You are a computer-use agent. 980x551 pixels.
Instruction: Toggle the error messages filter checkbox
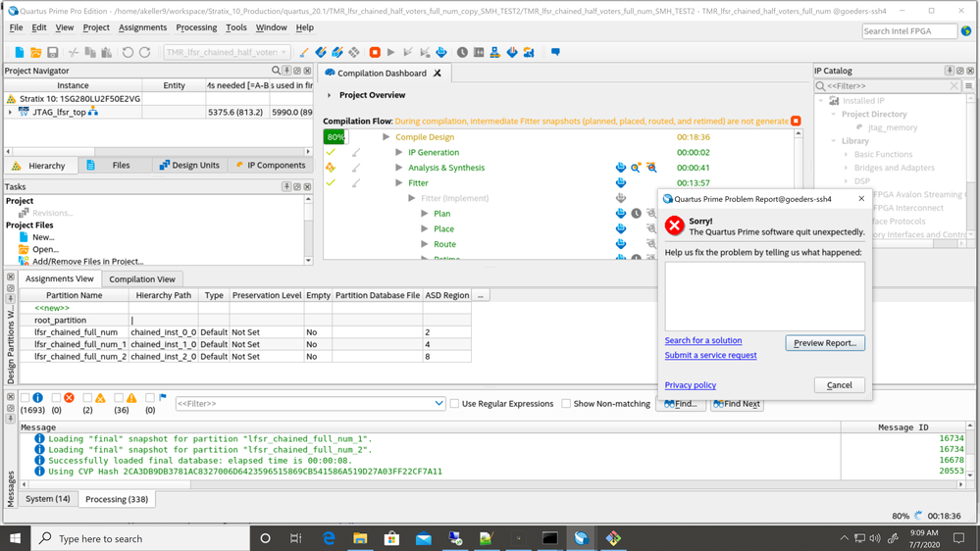pyautogui.click(x=56, y=398)
